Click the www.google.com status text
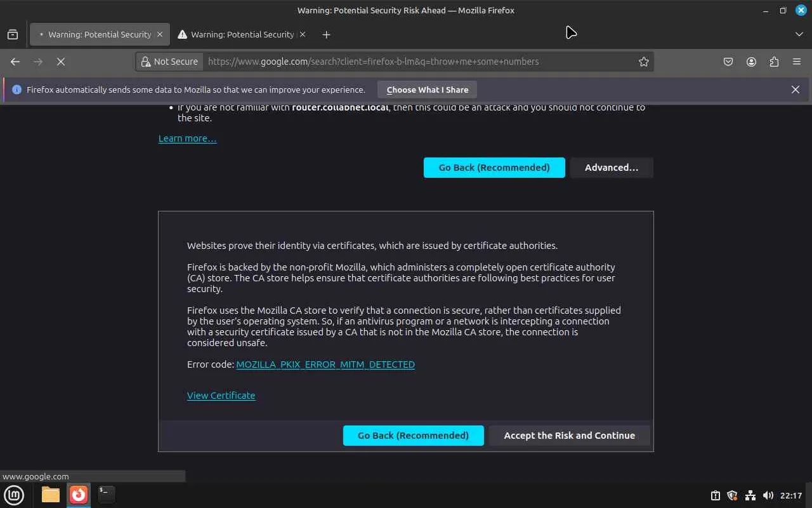Image resolution: width=812 pixels, height=508 pixels. coord(36,476)
